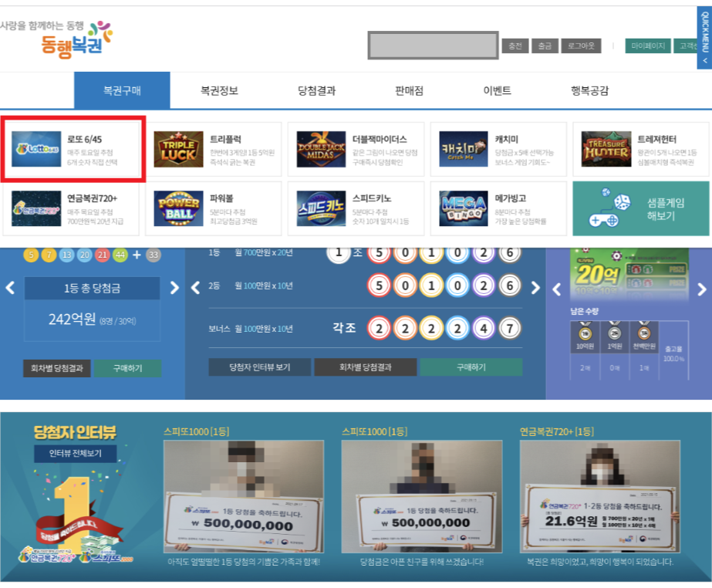Click the 로또 6/45 title text
The width and height of the screenshot is (712, 588).
point(84,140)
